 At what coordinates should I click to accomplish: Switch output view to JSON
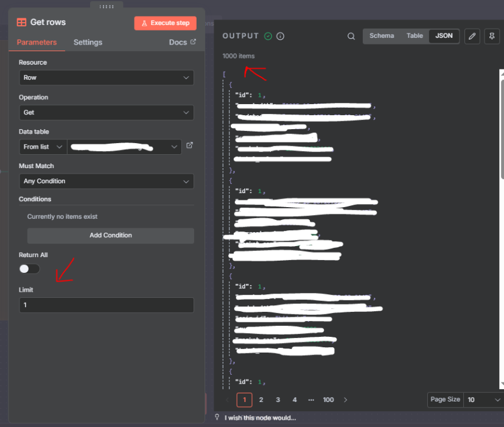[444, 36]
